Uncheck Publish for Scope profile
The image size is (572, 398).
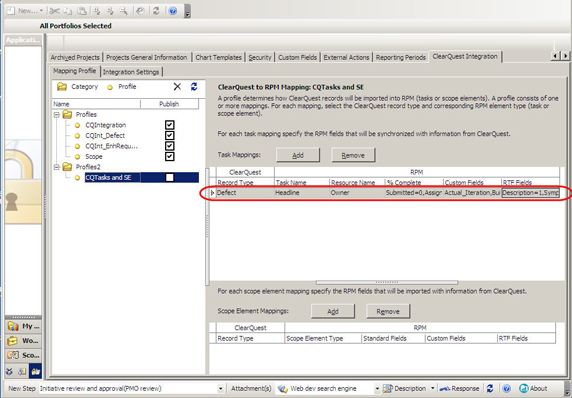(x=170, y=157)
